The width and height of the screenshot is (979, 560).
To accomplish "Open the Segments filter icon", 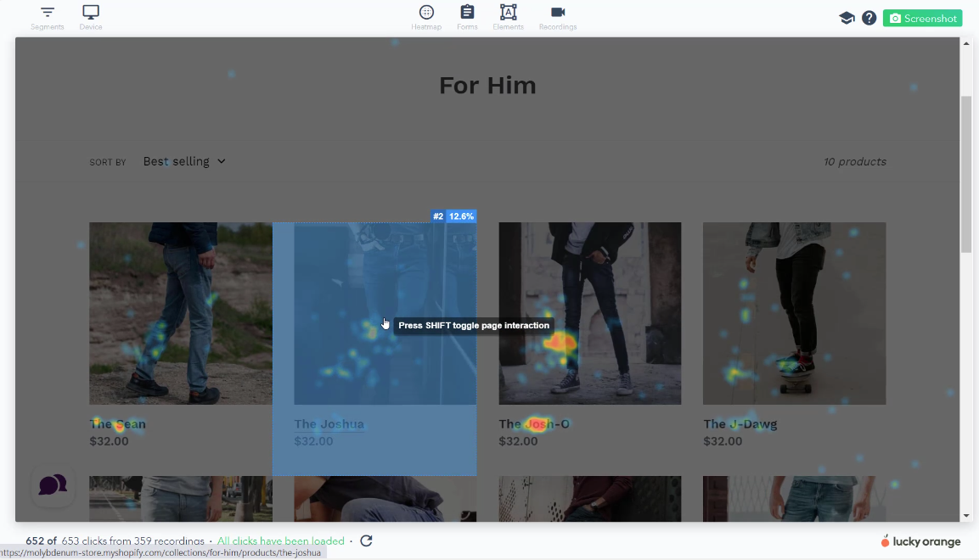I will tap(48, 18).
